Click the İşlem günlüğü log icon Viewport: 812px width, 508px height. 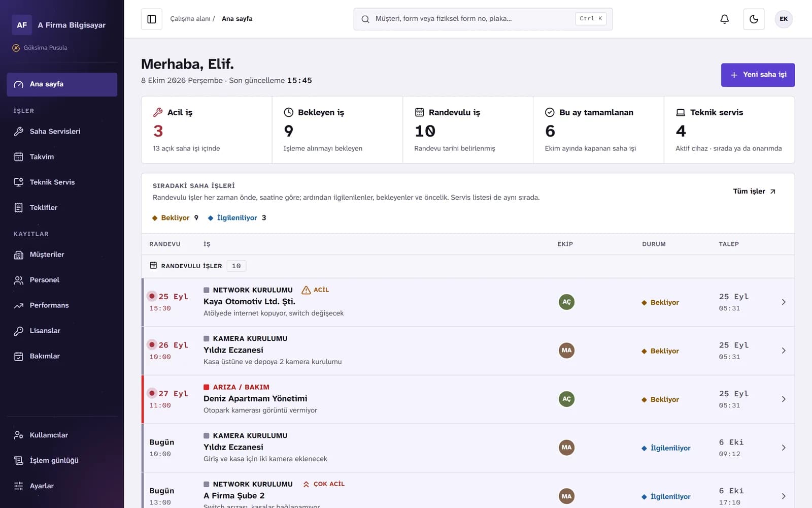pos(19,460)
